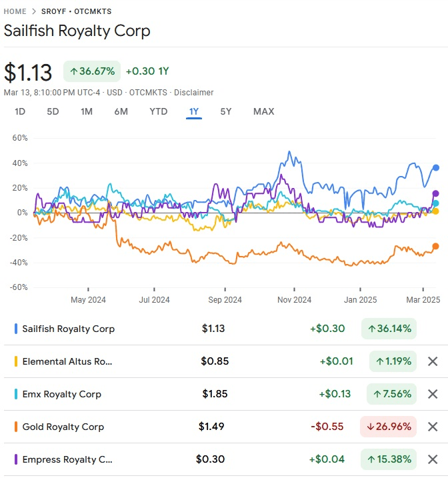The height and width of the screenshot is (478, 448).
Task: Switch chart to 6M range
Action: point(121,111)
